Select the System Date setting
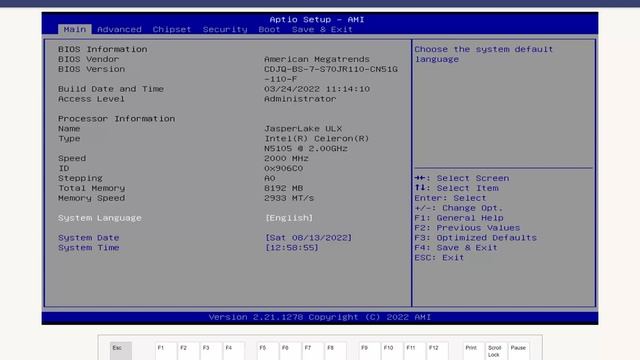This screenshot has height=360, width=640. click(89, 238)
